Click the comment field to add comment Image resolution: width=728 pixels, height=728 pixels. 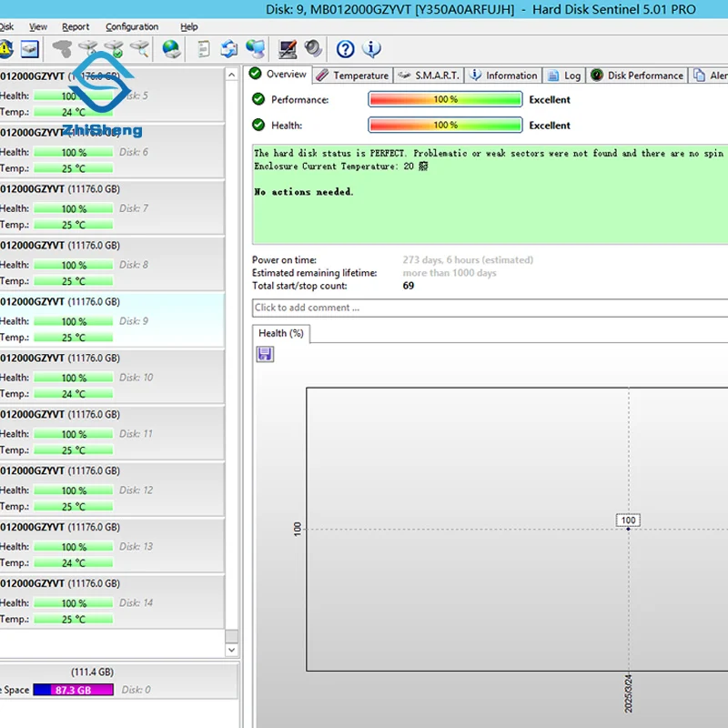coord(490,308)
